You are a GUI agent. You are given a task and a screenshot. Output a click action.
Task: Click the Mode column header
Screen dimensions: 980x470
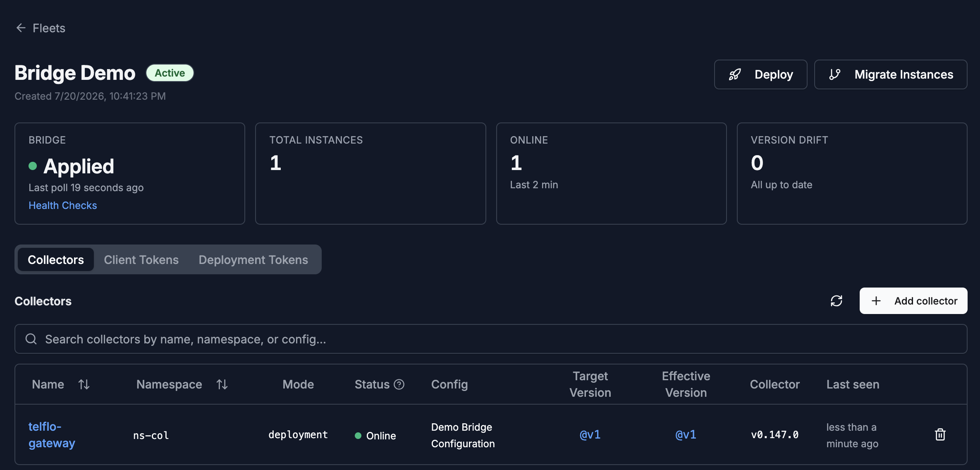298,384
